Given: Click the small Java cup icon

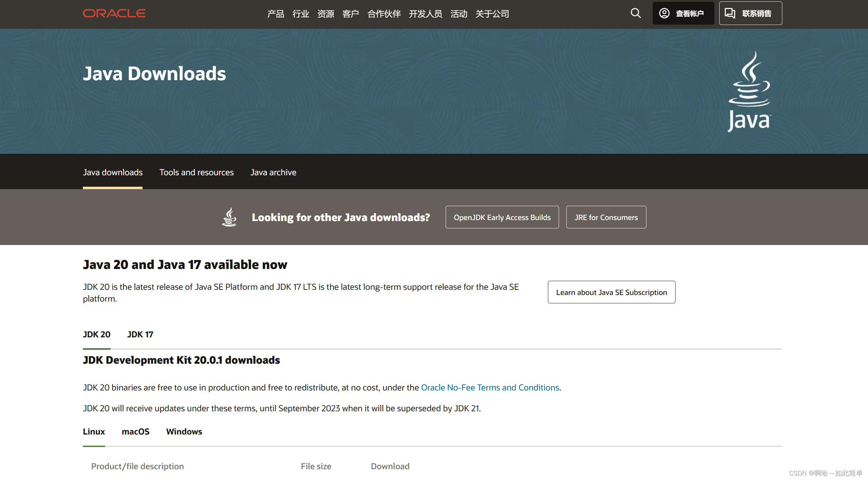Looking at the screenshot, I should point(229,217).
